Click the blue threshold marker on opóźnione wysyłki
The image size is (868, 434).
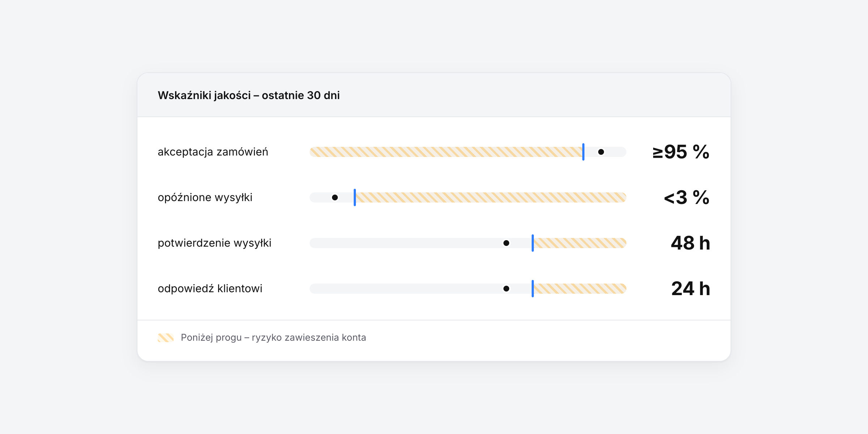click(355, 197)
